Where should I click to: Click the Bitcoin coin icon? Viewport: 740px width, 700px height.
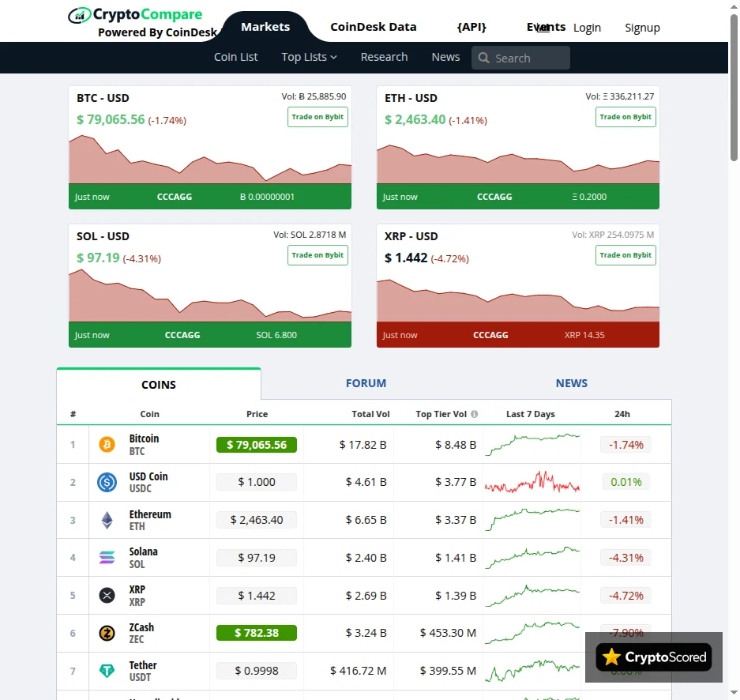107,444
